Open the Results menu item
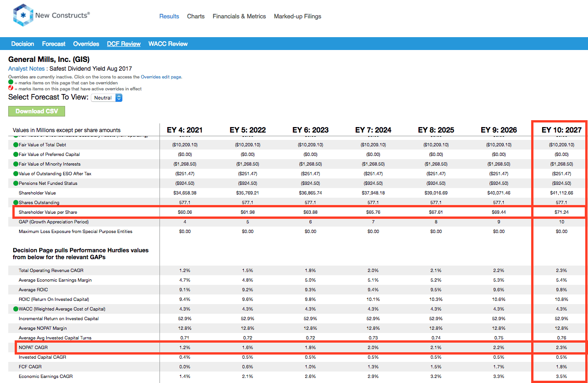Image resolution: width=588 pixels, height=383 pixels. coord(169,16)
